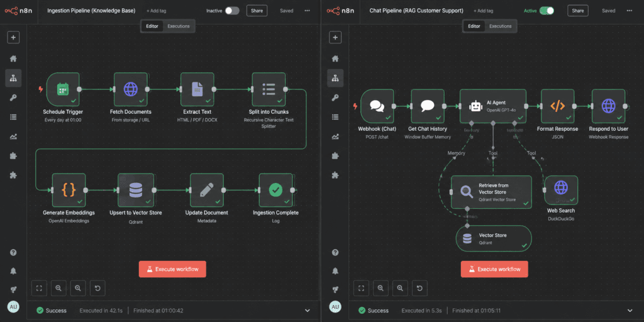The image size is (644, 322).
Task: Select the Qdrant Vector Store node
Action: tap(494, 238)
